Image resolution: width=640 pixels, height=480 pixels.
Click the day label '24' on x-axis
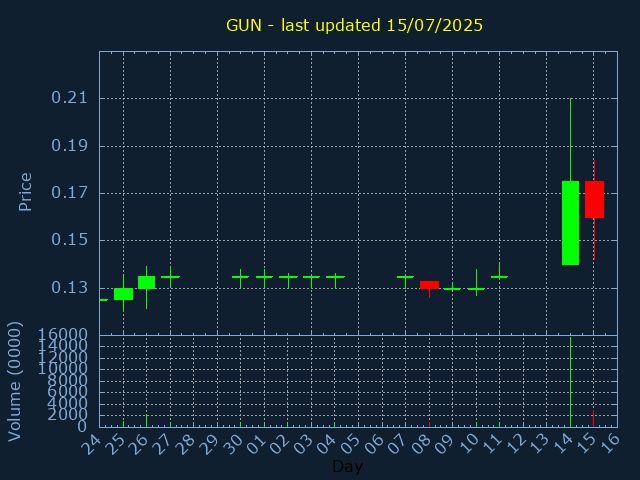91,444
